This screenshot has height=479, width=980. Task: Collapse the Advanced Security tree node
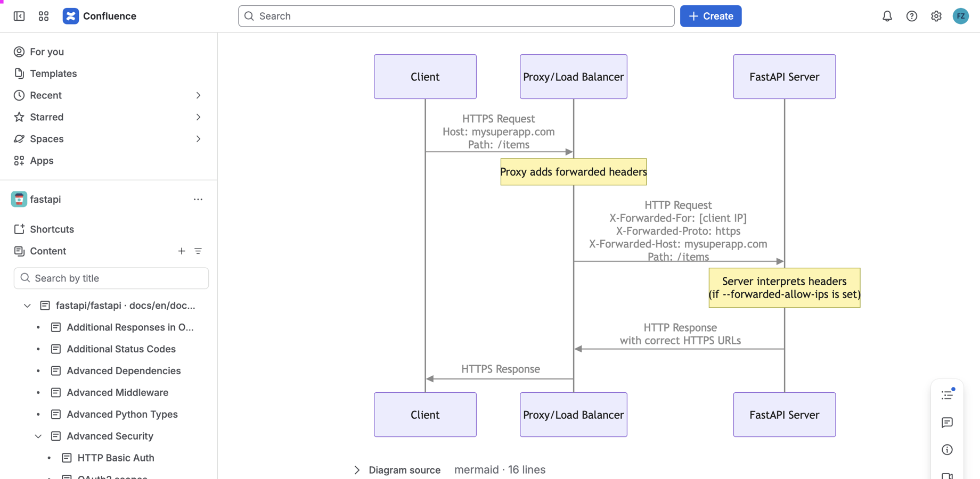click(x=38, y=436)
